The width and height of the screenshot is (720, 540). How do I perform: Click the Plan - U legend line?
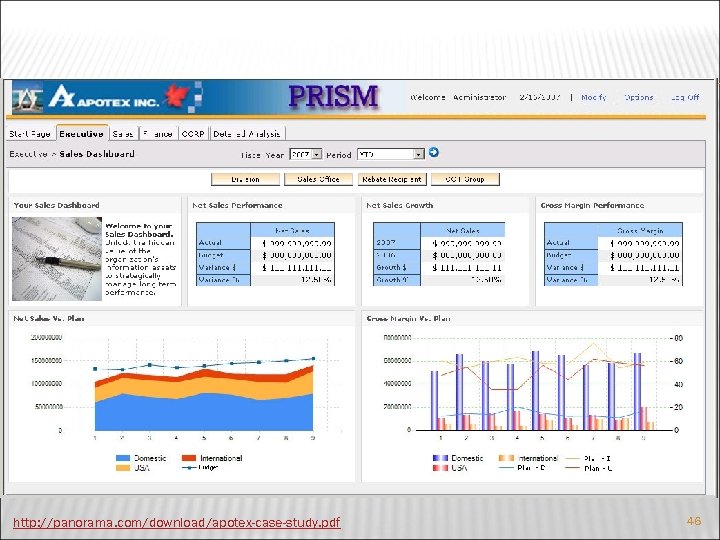coord(573,468)
